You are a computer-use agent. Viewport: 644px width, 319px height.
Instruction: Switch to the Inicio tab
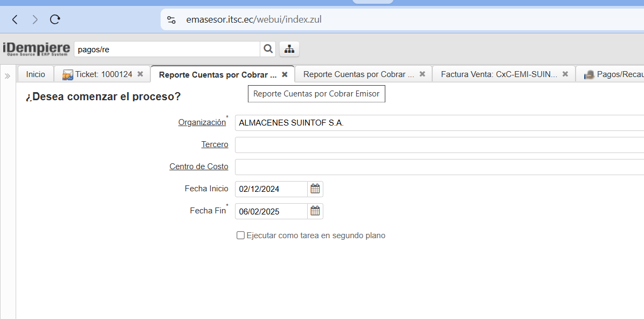coord(36,74)
